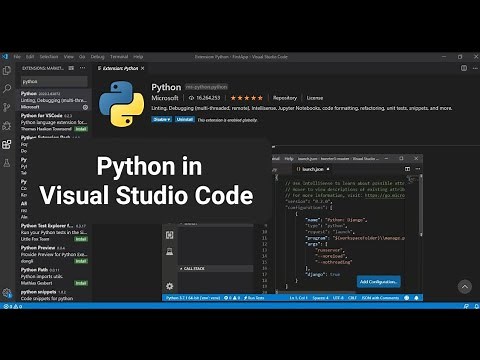Click the round scroll-up arrow button
Screen dimensions: 480x360
coord(465,286)
